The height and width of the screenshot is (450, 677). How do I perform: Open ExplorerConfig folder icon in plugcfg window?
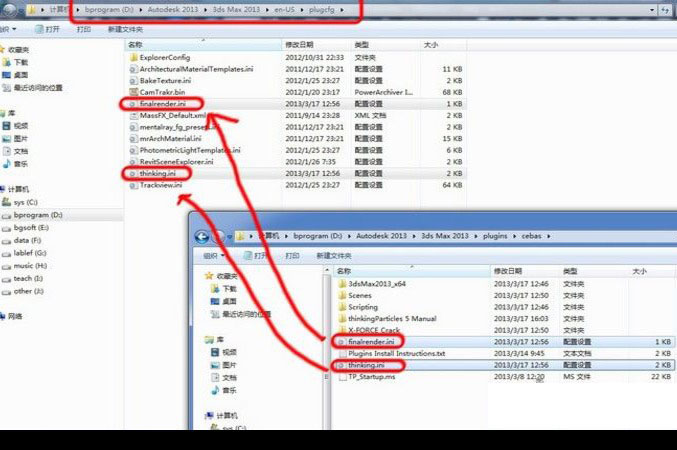[133, 57]
